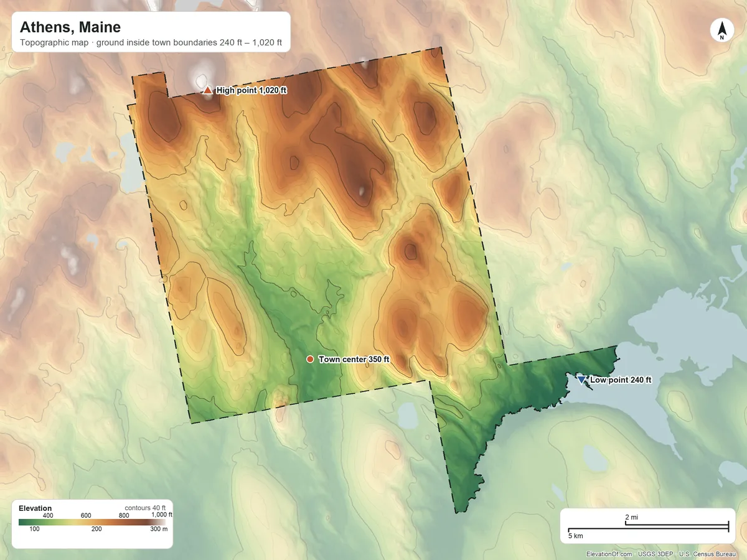747x560 pixels.
Task: Click the 'Low point 240 ft' label
Action: [621, 380]
